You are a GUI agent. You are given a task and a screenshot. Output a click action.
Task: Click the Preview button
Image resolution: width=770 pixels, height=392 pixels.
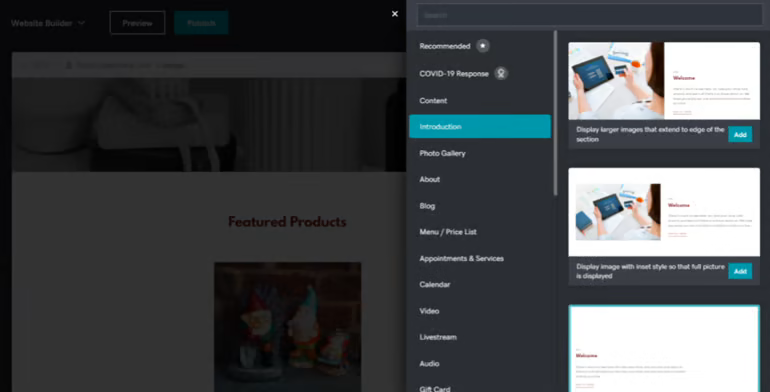point(138,23)
